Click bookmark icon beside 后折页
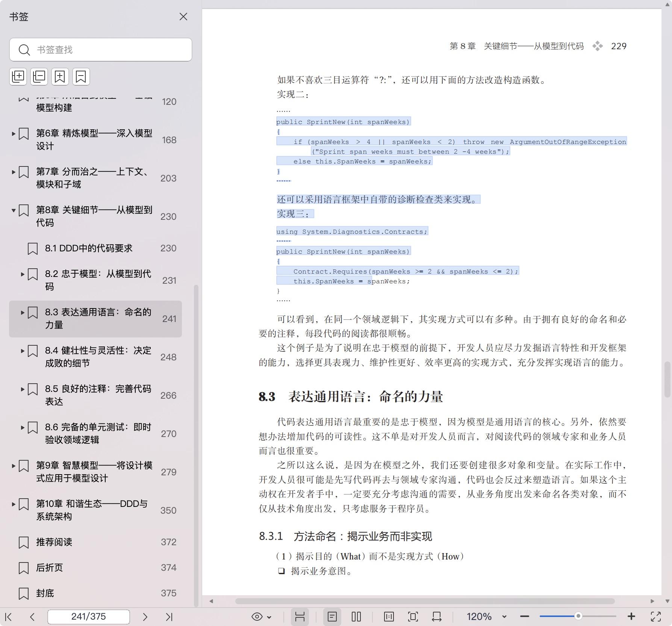672x626 pixels. (24, 568)
